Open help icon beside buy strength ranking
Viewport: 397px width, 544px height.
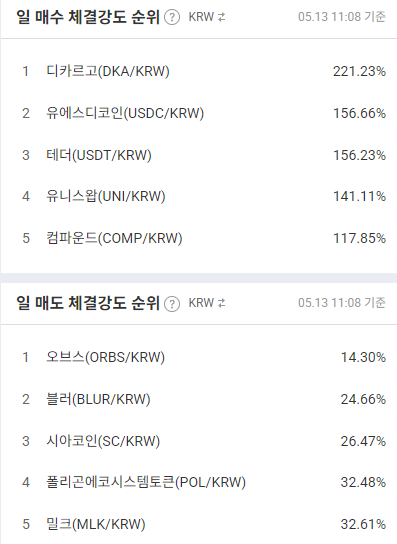[x=172, y=17]
